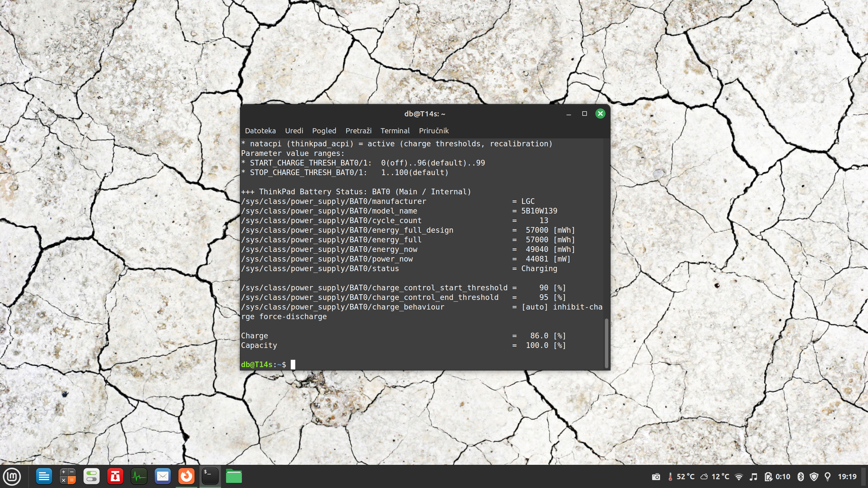This screenshot has height=488, width=868.
Task: Open the update manager shield icon
Action: 814,476
